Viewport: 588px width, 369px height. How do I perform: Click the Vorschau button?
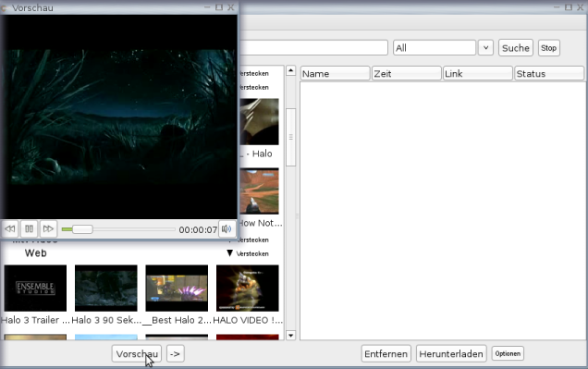(x=137, y=353)
